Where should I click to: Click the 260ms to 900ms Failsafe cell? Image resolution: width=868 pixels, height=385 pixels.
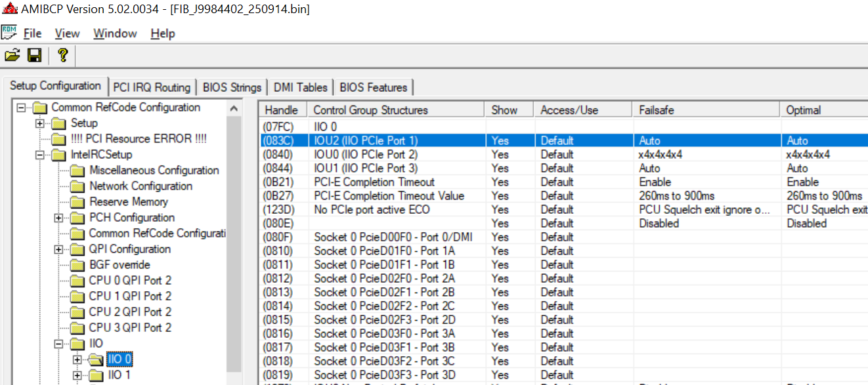(x=677, y=195)
